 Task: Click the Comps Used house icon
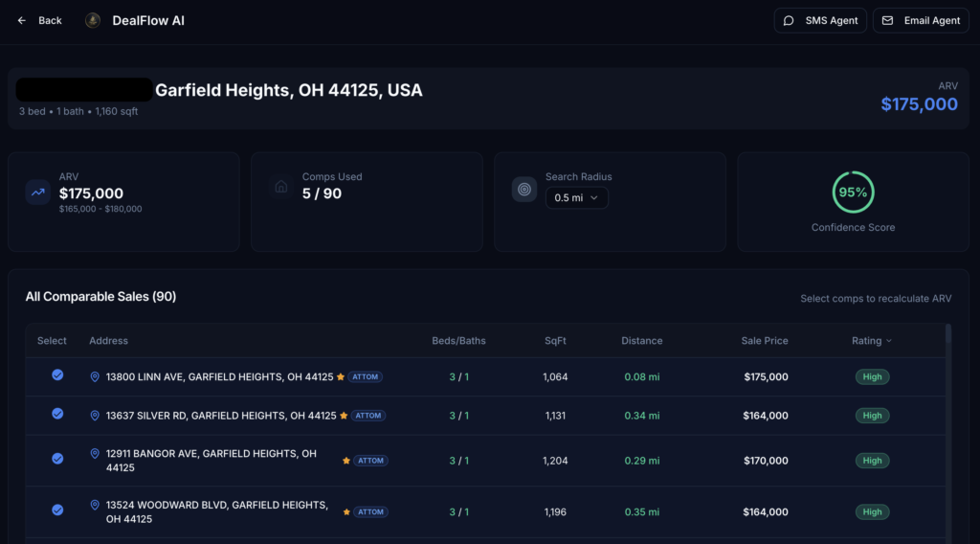(281, 188)
